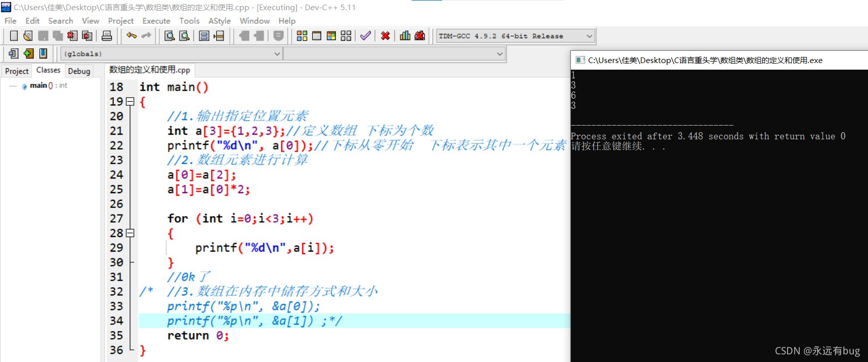The image size is (868, 362).
Task: Click the console 'Process exited after' line
Action: pyautogui.click(x=708, y=136)
